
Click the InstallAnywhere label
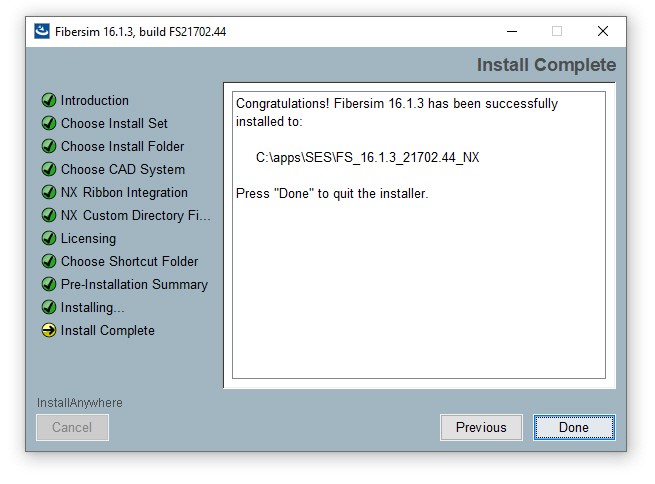click(80, 403)
